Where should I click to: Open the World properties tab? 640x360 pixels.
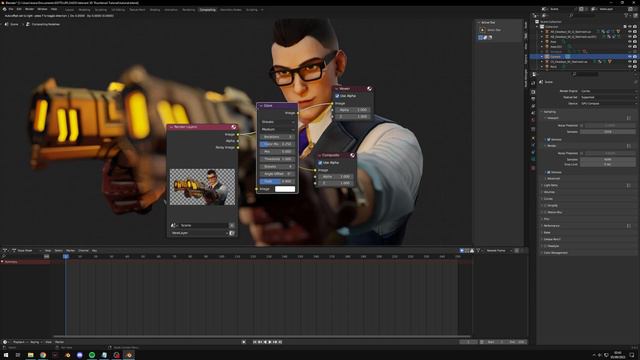coord(533,120)
